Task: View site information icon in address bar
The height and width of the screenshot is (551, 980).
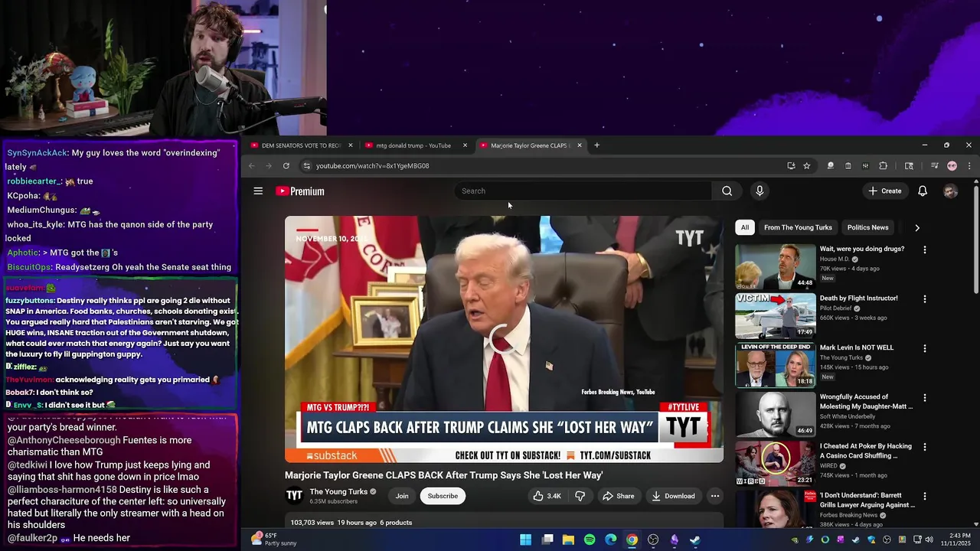Action: (x=306, y=166)
